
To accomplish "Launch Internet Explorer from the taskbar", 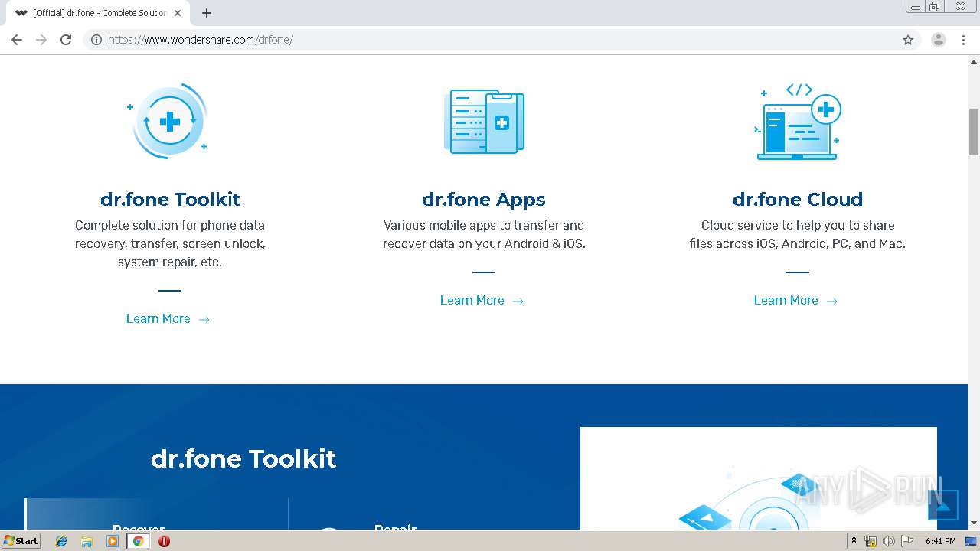I will 61,541.
